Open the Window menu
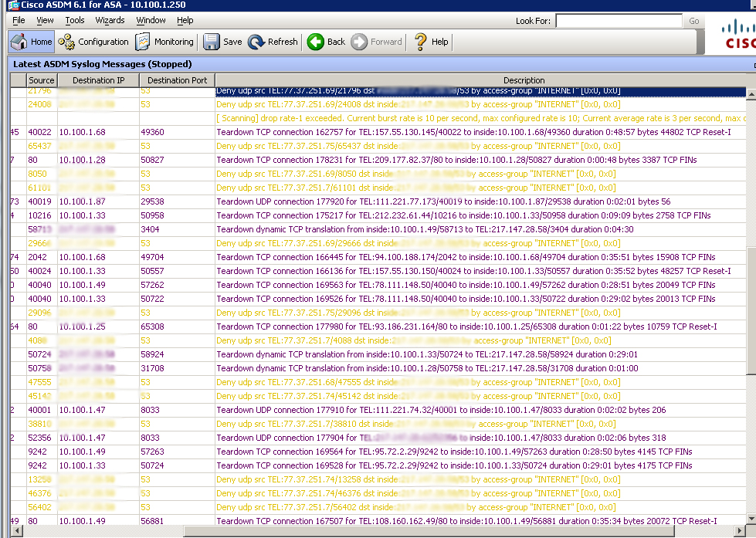 coord(151,20)
